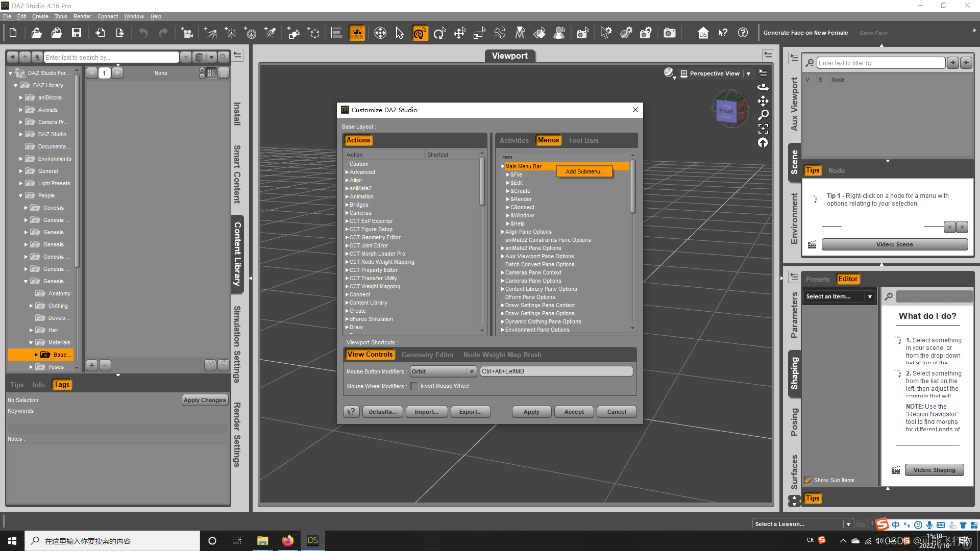Collapse the Main Menu Bar item
Image resolution: width=980 pixels, height=551 pixels.
[x=503, y=167]
